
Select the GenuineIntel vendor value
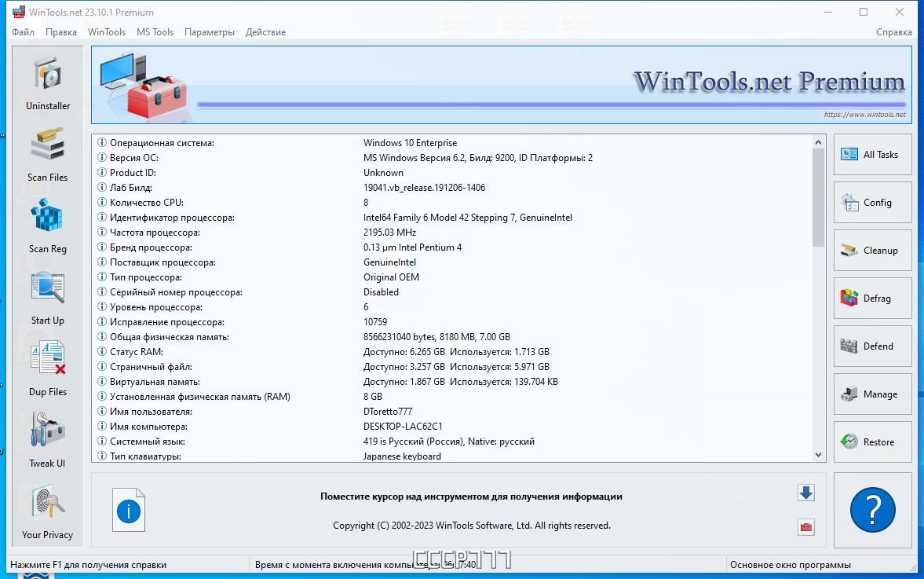click(x=389, y=262)
